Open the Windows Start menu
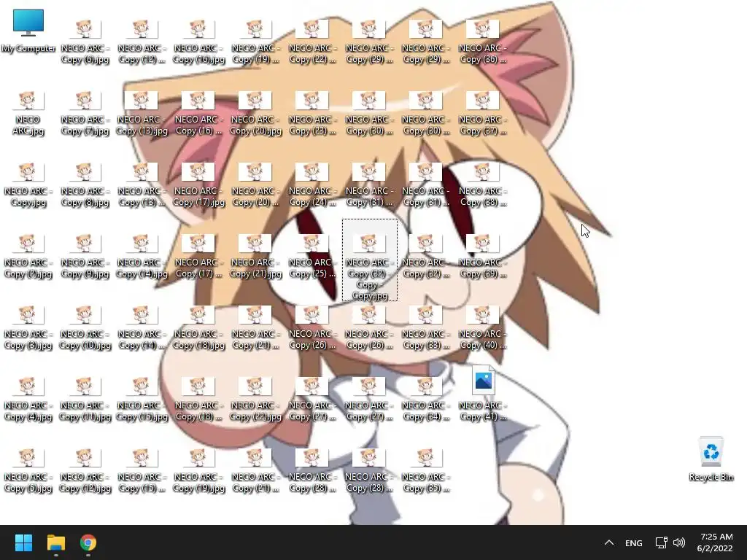This screenshot has width=747, height=560. (x=23, y=542)
